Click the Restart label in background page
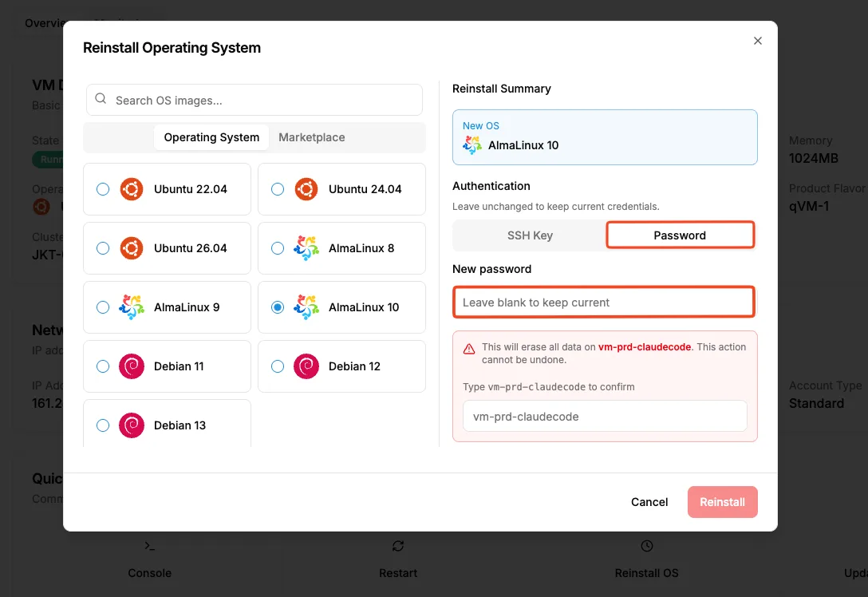Viewport: 868px width, 597px height. point(398,573)
